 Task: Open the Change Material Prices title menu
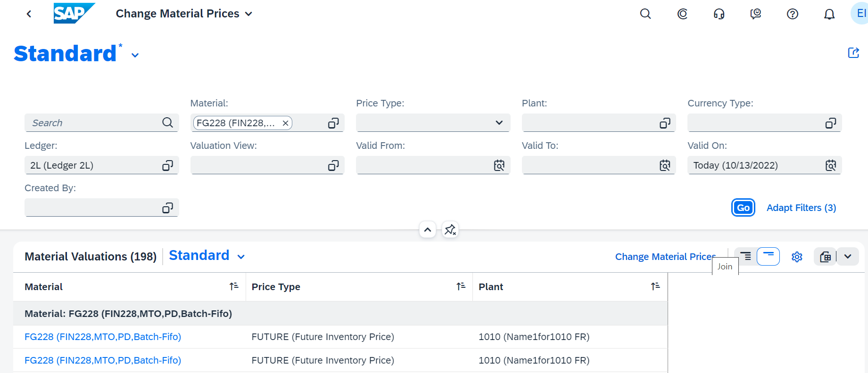pyautogui.click(x=184, y=14)
